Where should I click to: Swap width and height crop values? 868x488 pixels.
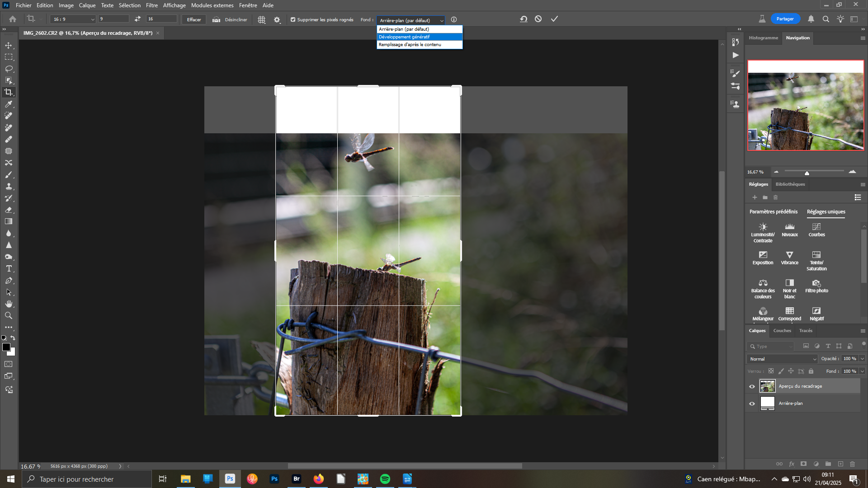tap(137, 19)
